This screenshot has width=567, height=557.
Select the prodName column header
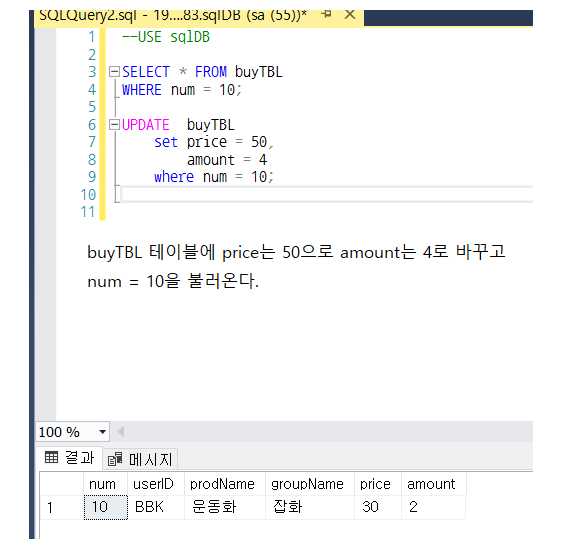point(225,484)
